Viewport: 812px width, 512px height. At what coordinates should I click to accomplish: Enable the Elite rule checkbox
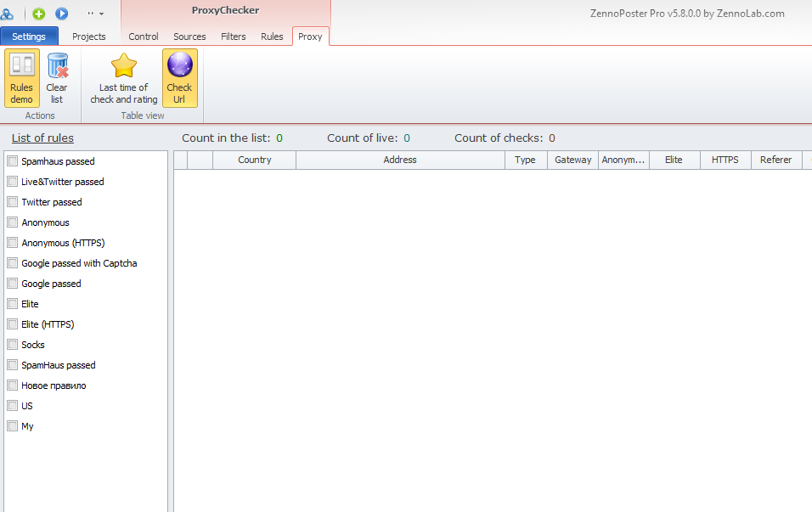coord(13,304)
